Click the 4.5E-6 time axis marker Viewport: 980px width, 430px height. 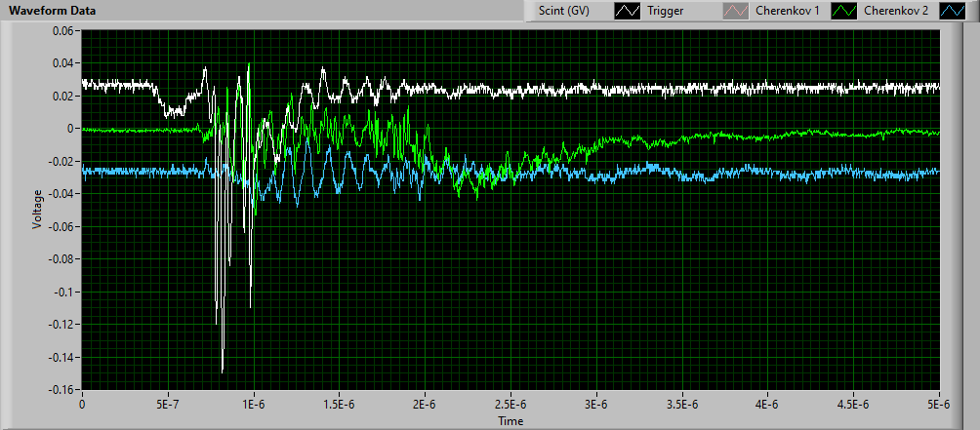tap(854, 404)
